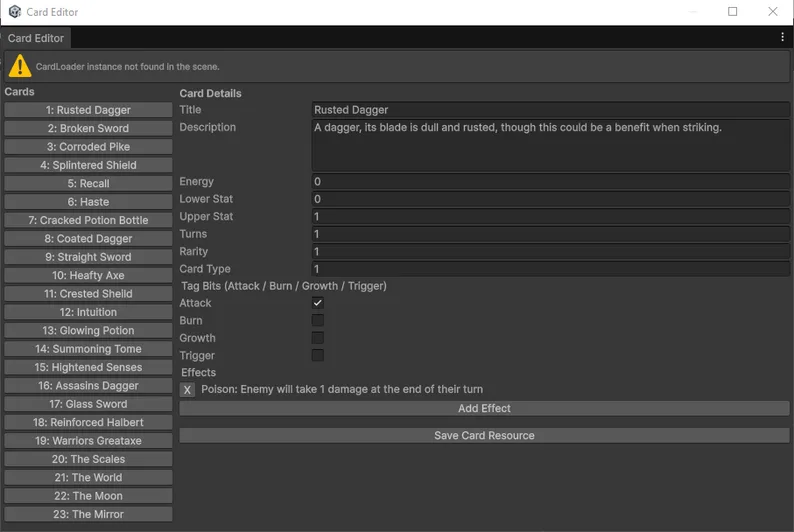This screenshot has height=532, width=794.
Task: Select card 23: The Mirror
Action: pos(88,515)
